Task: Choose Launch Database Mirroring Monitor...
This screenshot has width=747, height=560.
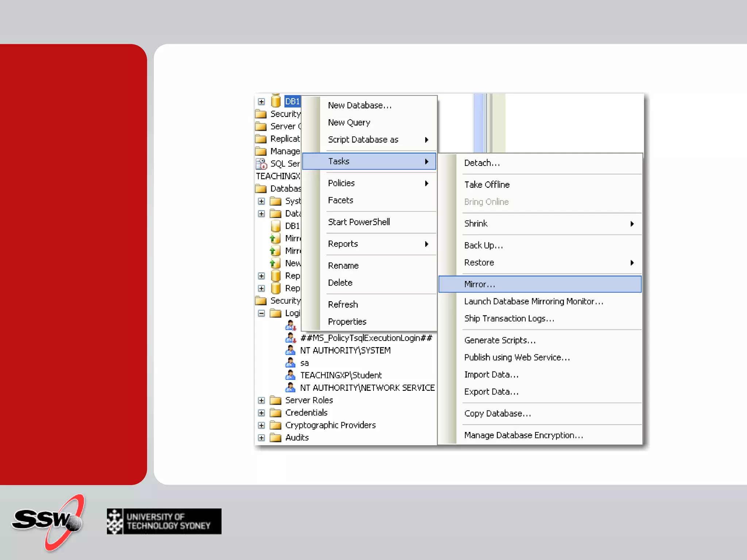Action: 534,301
